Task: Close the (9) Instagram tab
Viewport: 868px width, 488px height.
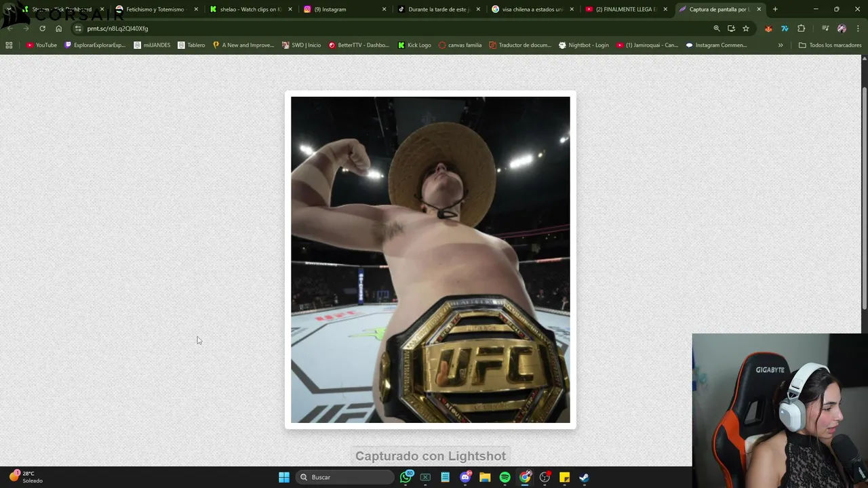Action: [x=384, y=9]
